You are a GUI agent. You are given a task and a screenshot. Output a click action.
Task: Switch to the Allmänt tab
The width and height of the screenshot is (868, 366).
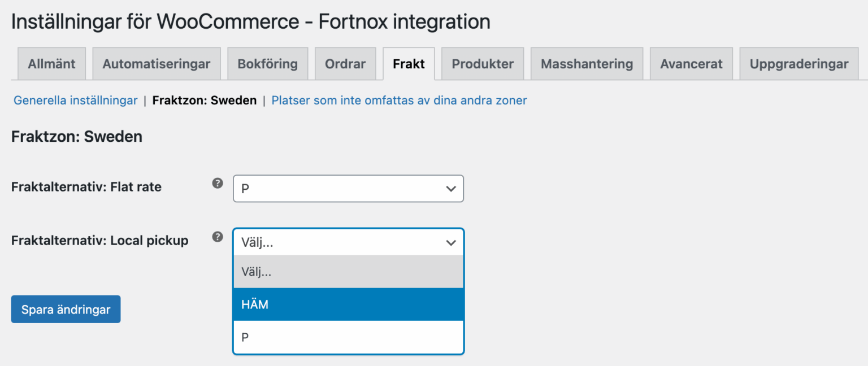pos(51,64)
